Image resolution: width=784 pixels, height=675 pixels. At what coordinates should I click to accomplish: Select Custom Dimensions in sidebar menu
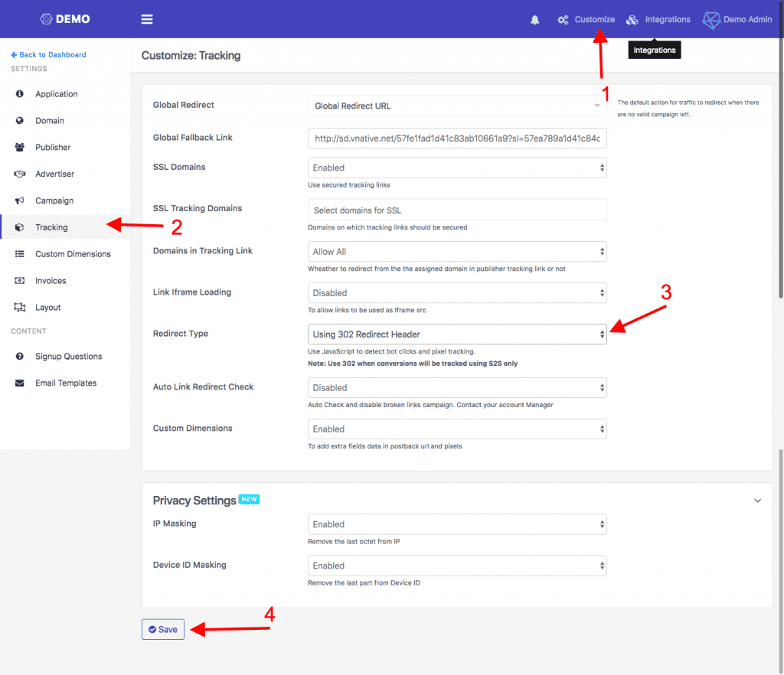(x=72, y=254)
